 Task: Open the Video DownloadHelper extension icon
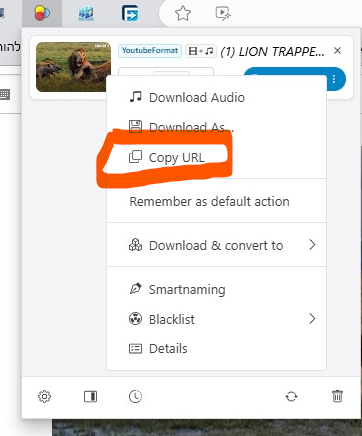point(42,14)
